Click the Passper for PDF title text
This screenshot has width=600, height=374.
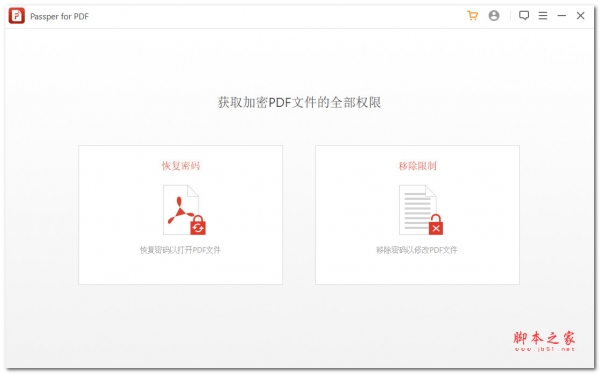tap(59, 16)
